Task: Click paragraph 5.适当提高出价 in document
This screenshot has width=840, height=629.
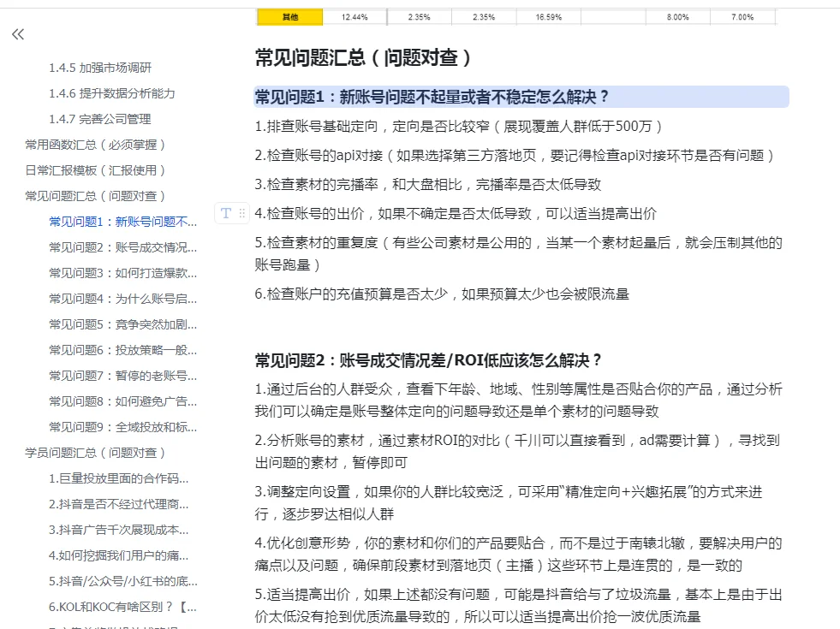Action: click(519, 605)
